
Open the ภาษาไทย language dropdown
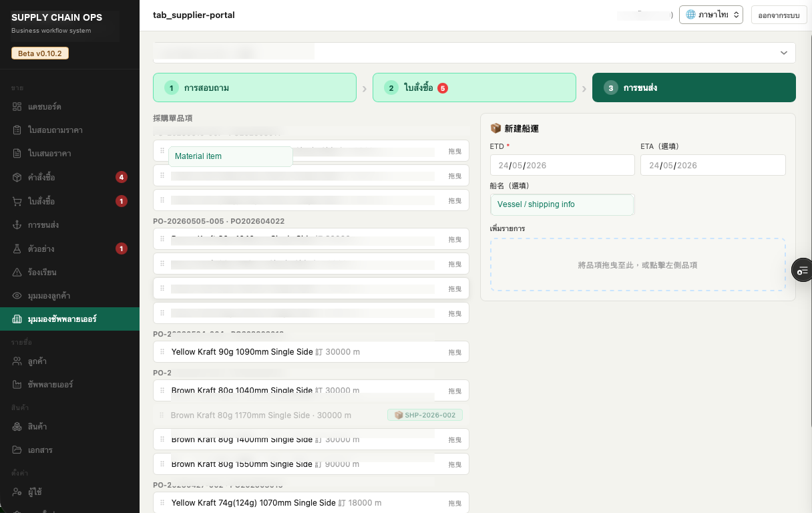pyautogui.click(x=711, y=15)
